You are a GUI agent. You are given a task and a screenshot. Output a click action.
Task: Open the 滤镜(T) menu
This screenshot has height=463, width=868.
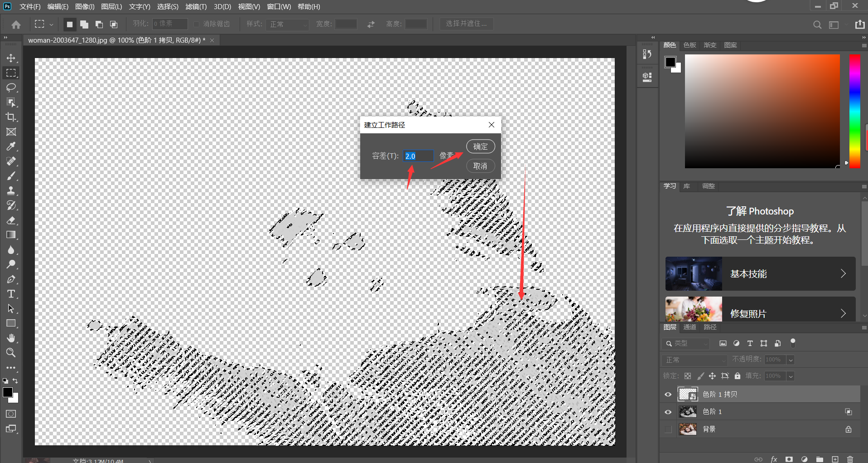click(196, 7)
